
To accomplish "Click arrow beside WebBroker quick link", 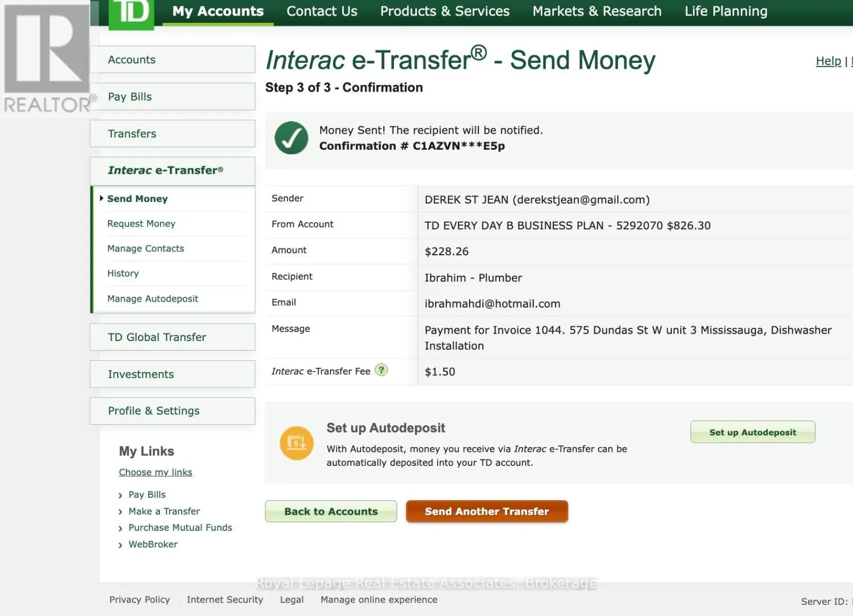I will pos(120,545).
